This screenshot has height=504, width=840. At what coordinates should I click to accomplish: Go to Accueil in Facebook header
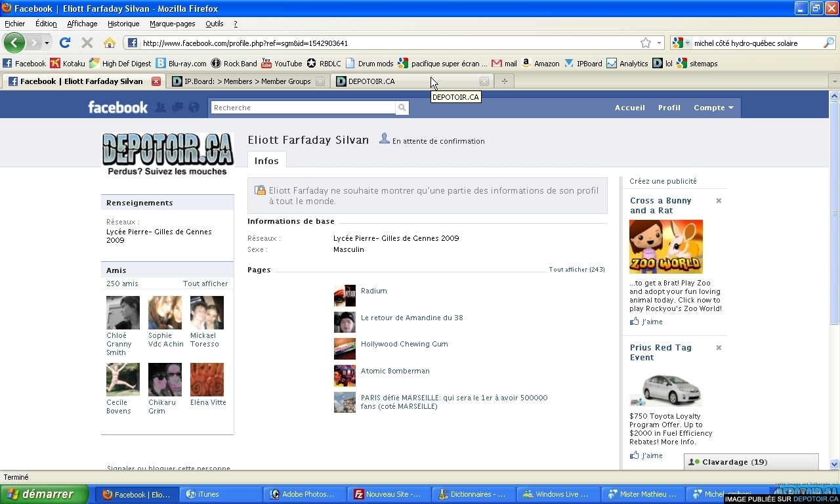(x=630, y=108)
